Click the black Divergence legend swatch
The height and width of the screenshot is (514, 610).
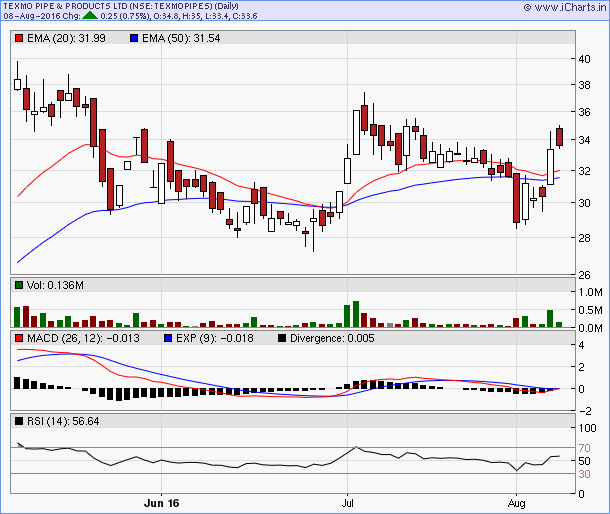tap(282, 338)
